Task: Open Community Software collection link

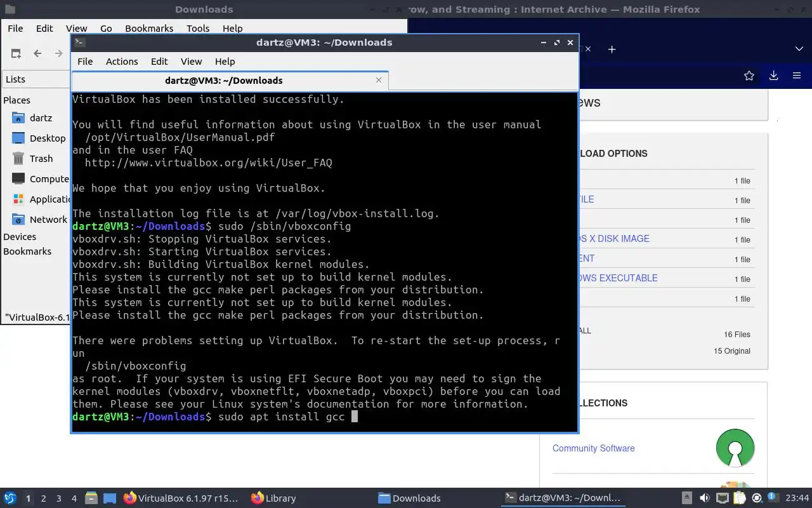Action: tap(594, 448)
